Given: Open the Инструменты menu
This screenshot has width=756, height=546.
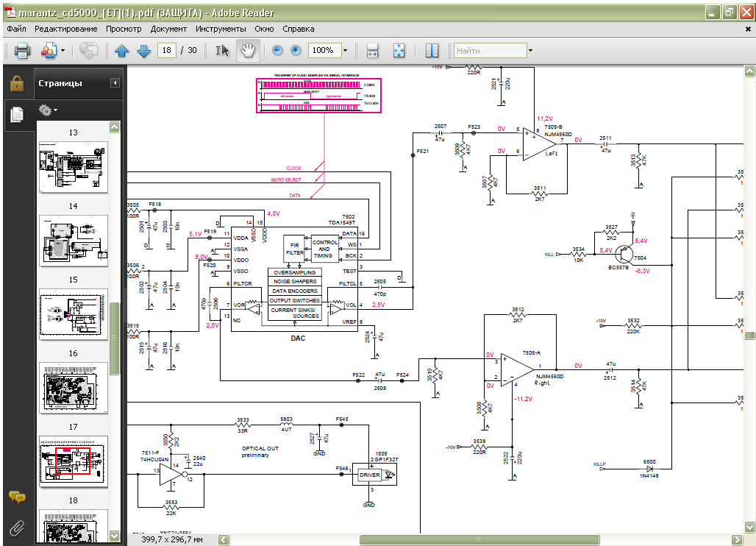Looking at the screenshot, I should tap(221, 29).
